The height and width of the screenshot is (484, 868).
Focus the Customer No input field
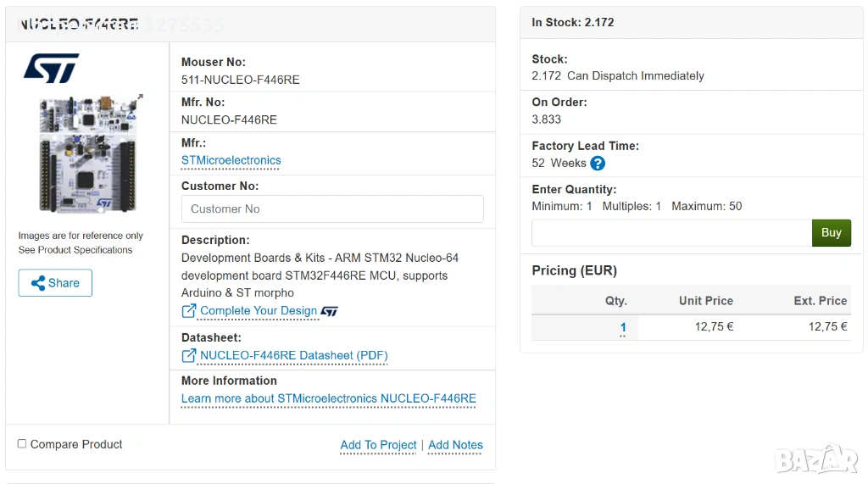pyautogui.click(x=332, y=209)
